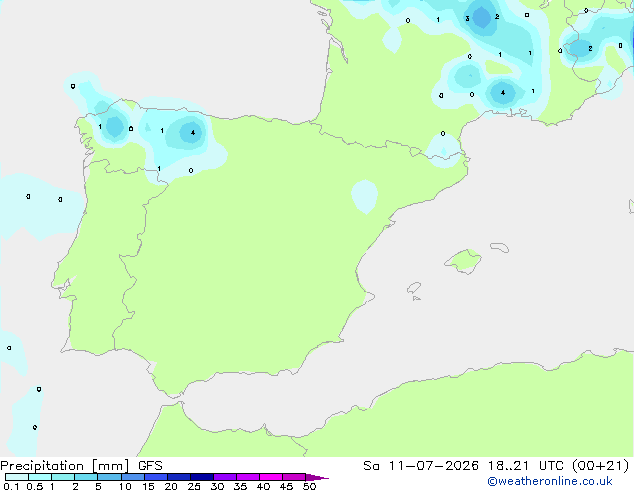Click the "0.1" legend scale label

11,486
